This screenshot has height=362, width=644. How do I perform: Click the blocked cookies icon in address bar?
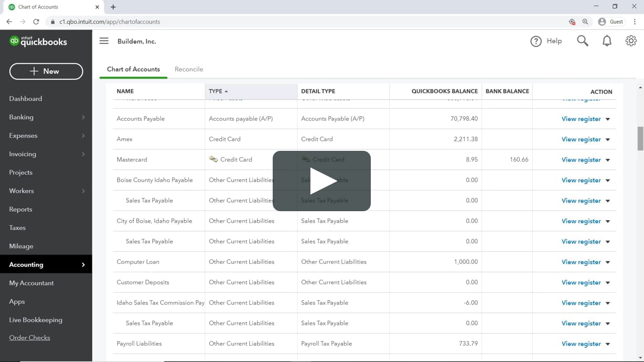572,22
